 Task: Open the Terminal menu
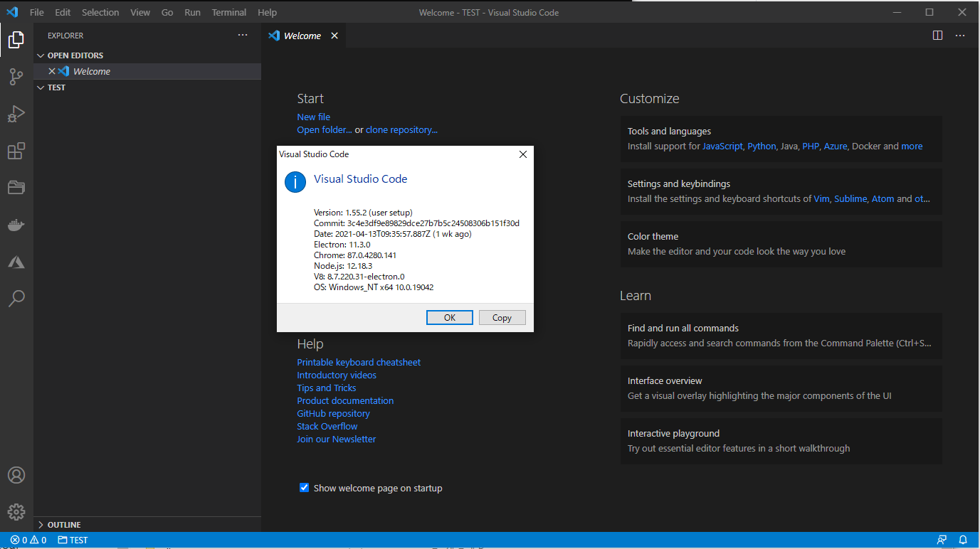coord(229,12)
